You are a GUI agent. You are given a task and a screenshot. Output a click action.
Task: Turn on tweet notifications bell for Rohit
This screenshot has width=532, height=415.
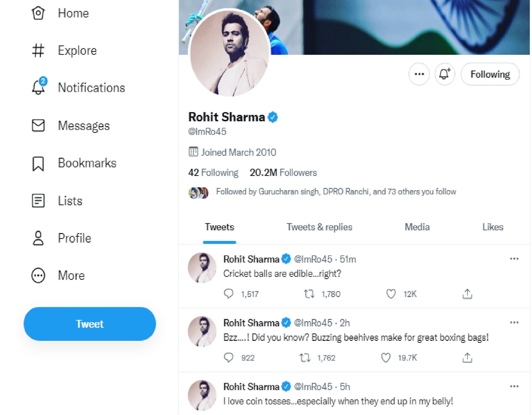coord(444,74)
